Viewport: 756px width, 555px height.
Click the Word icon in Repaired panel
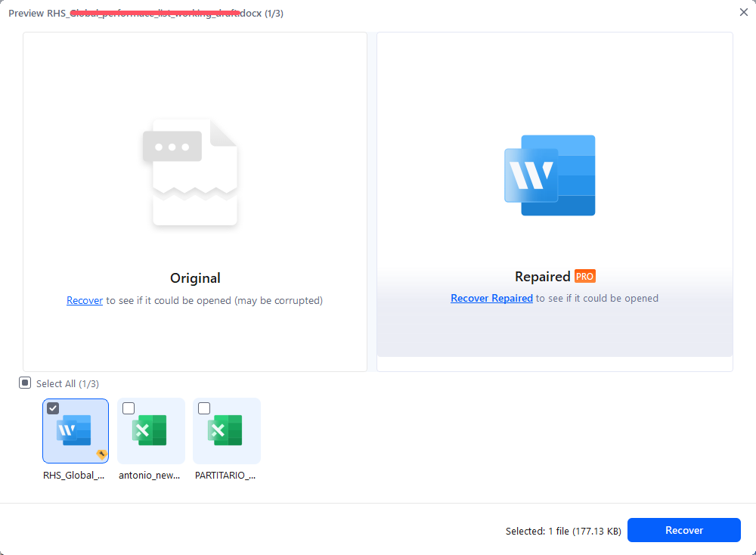pos(550,175)
